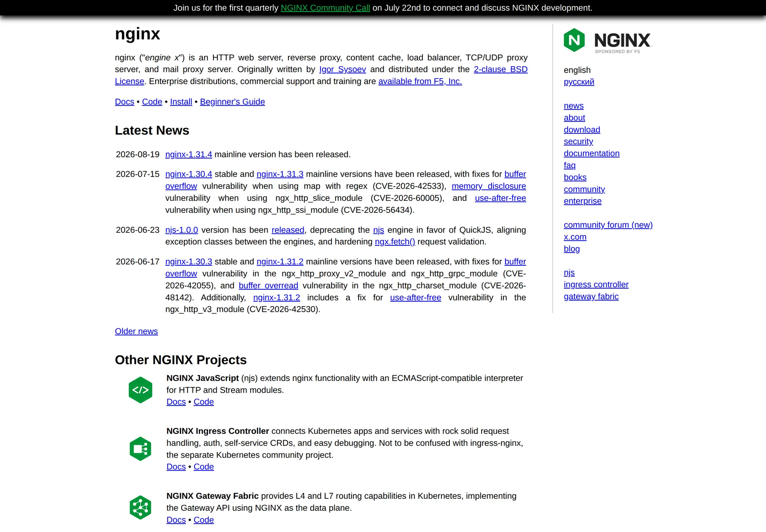This screenshot has height=532, width=766.
Task: Click the date 2026-08-19
Action: click(138, 154)
